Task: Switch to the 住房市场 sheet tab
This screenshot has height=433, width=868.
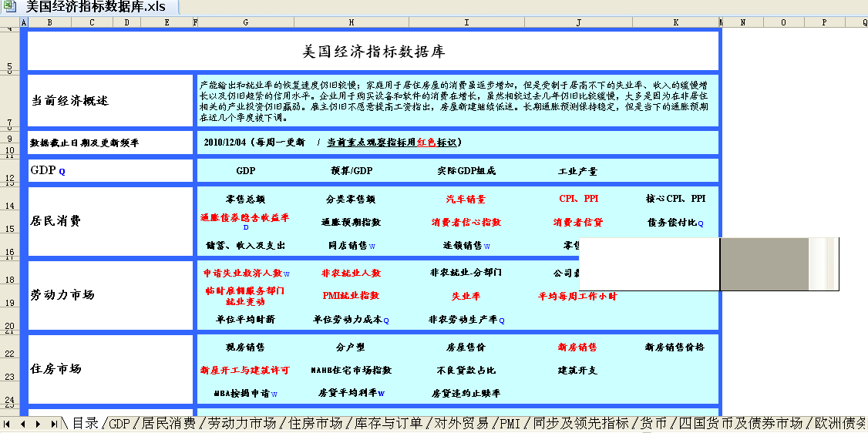Action: [x=315, y=424]
